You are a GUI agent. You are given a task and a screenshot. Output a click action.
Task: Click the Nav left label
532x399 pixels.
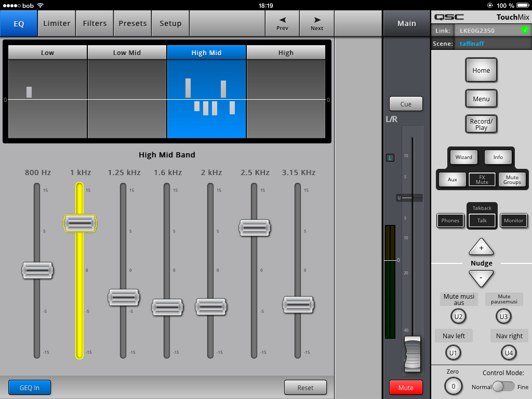click(454, 336)
